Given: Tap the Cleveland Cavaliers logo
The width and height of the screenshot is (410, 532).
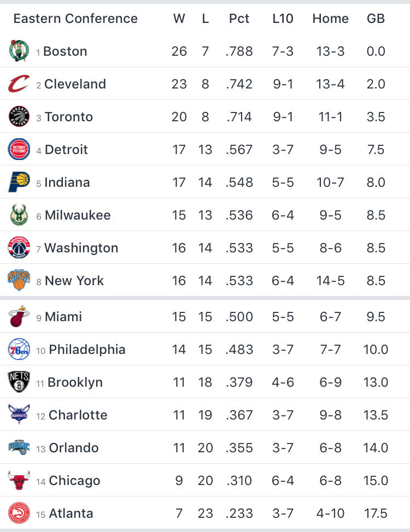Looking at the screenshot, I should (x=19, y=84).
